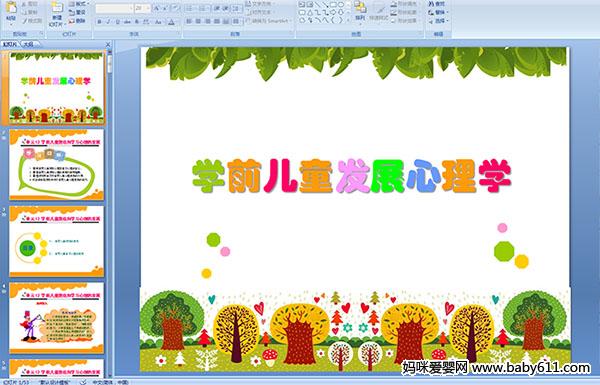Open the font size dropdown

(x=148, y=8)
